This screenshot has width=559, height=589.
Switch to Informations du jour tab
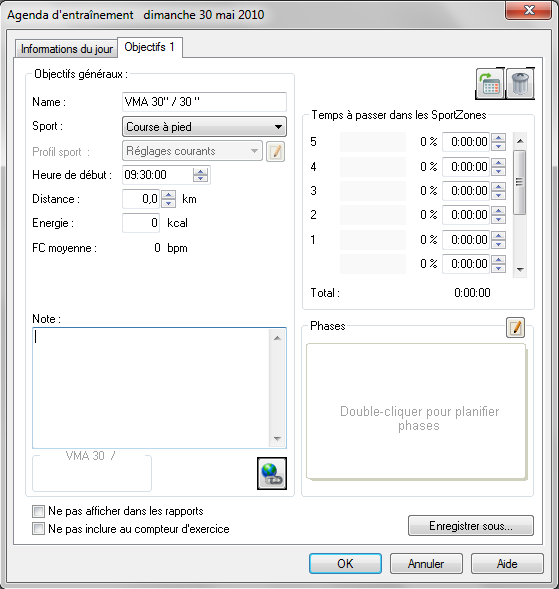[x=66, y=49]
